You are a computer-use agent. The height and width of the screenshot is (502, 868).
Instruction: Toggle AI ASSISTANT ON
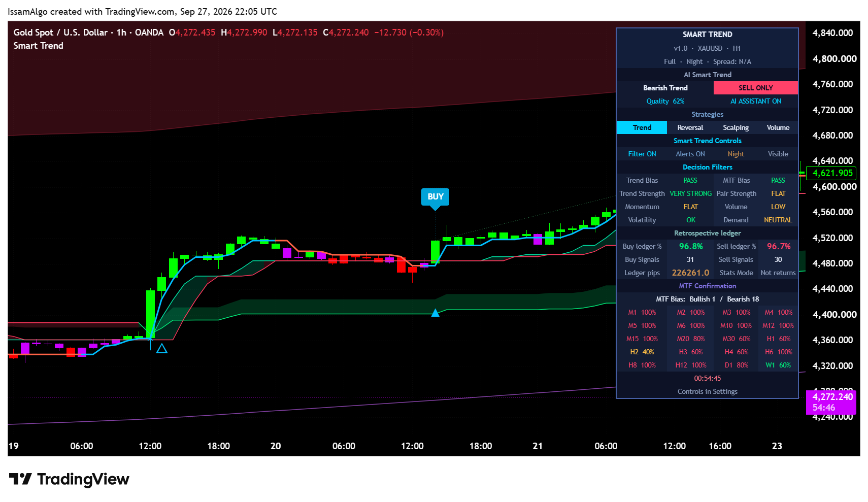pyautogui.click(x=755, y=101)
